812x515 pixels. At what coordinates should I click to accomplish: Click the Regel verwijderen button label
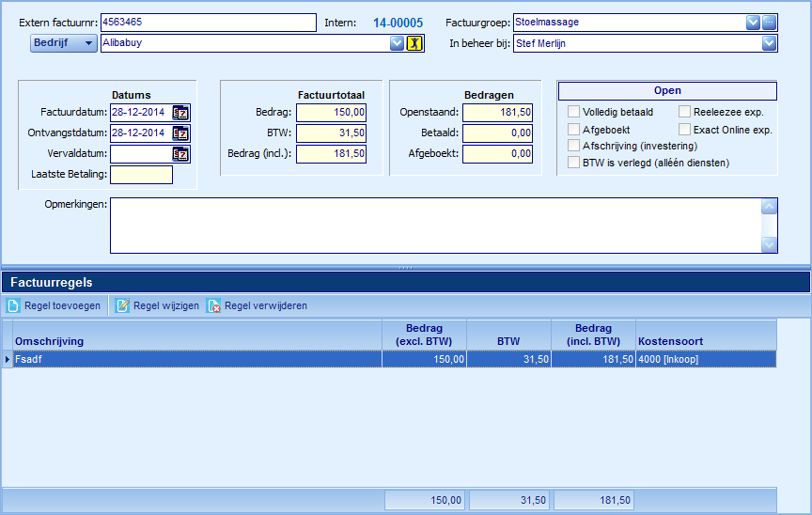tap(266, 305)
